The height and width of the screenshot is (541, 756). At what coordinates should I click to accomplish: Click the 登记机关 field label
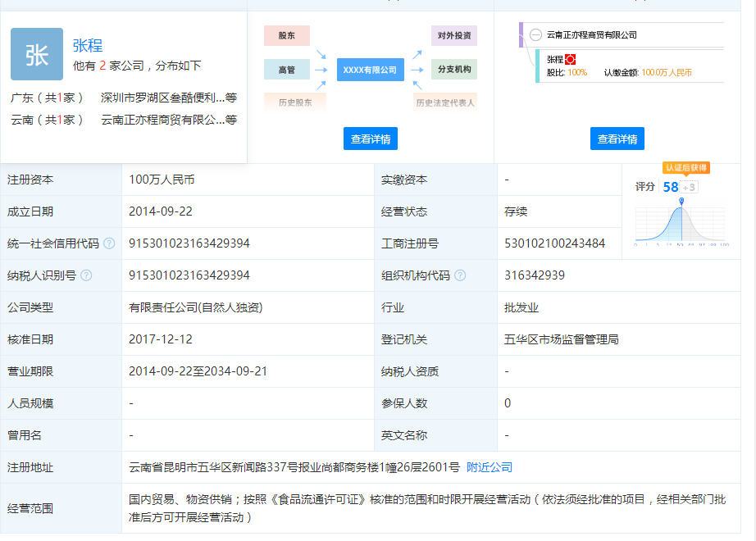coord(404,339)
